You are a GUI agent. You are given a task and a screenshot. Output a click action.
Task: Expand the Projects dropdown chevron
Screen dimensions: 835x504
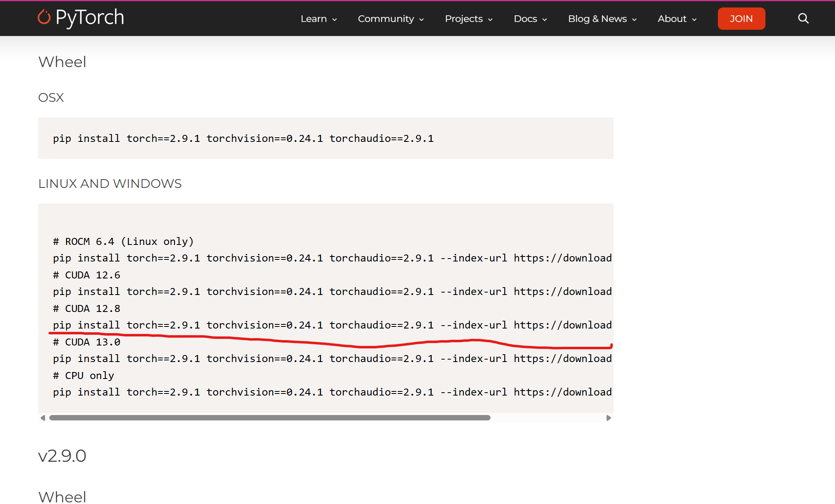pyautogui.click(x=490, y=19)
